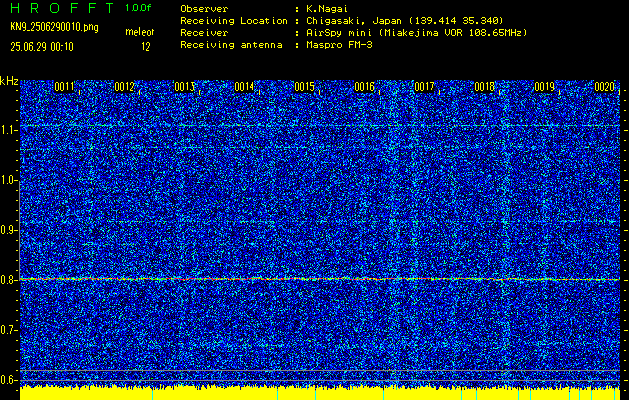Click the time marker 0017
The height and width of the screenshot is (400, 629).
pyautogui.click(x=424, y=87)
